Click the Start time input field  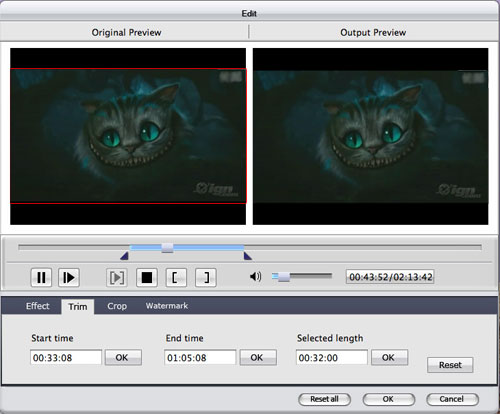[x=66, y=358]
